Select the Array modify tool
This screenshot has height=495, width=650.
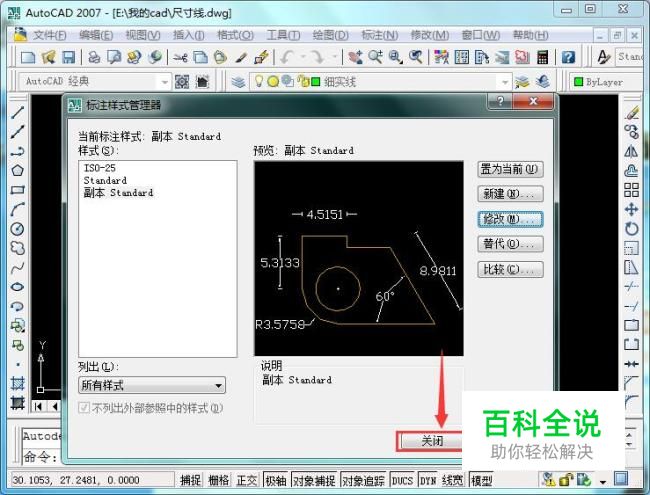631,190
